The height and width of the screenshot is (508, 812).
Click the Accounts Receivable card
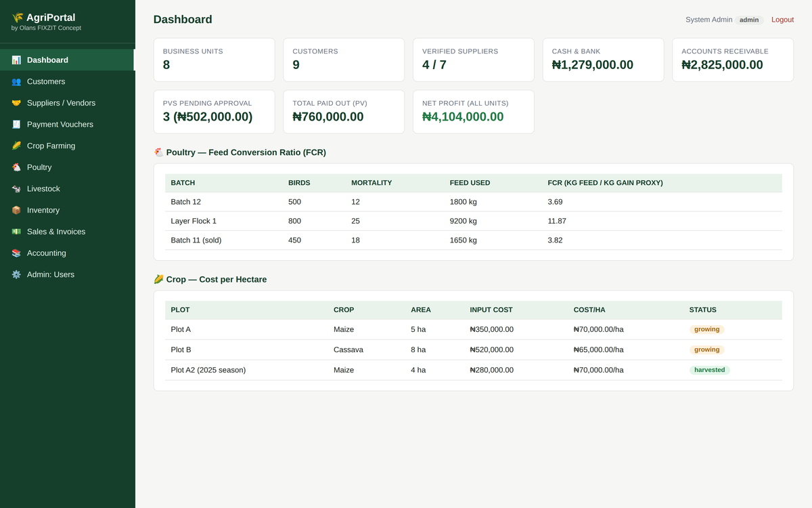[x=733, y=60]
